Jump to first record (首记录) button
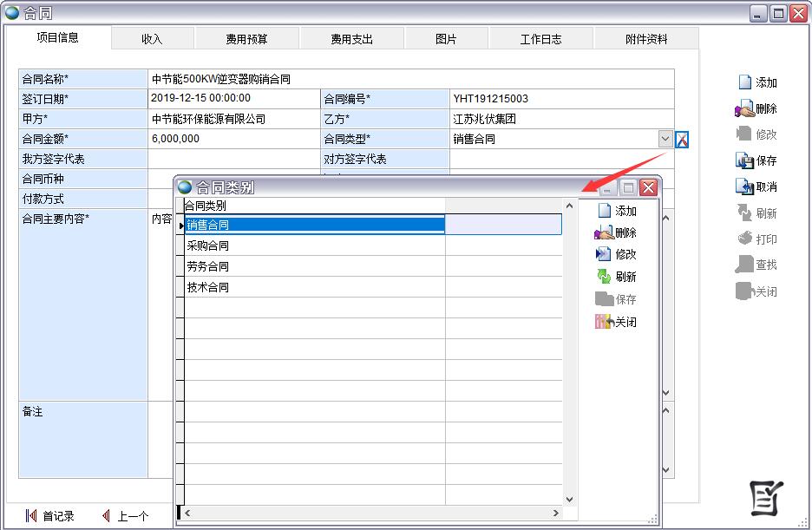 (x=50, y=516)
